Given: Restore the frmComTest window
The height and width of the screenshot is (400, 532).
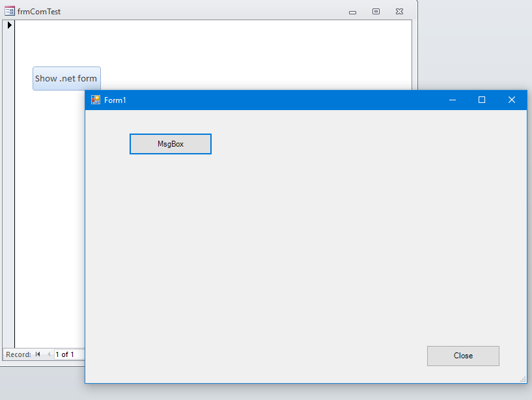Looking at the screenshot, I should (x=376, y=12).
